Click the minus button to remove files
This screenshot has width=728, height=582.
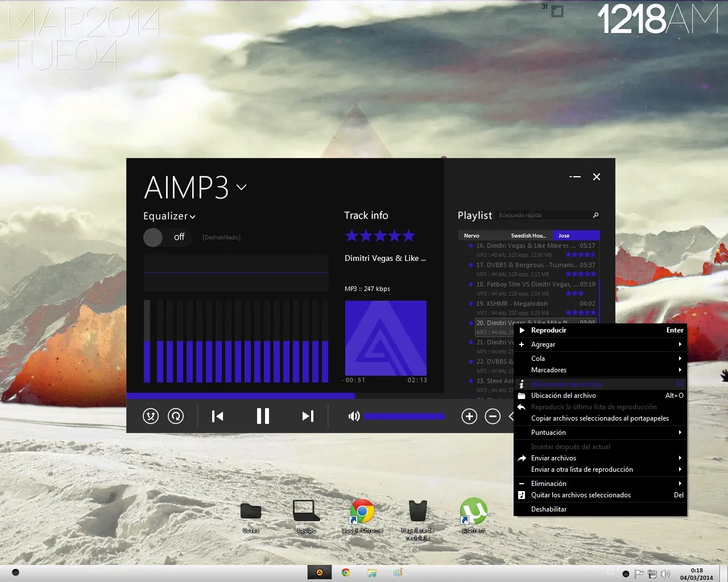(x=493, y=417)
